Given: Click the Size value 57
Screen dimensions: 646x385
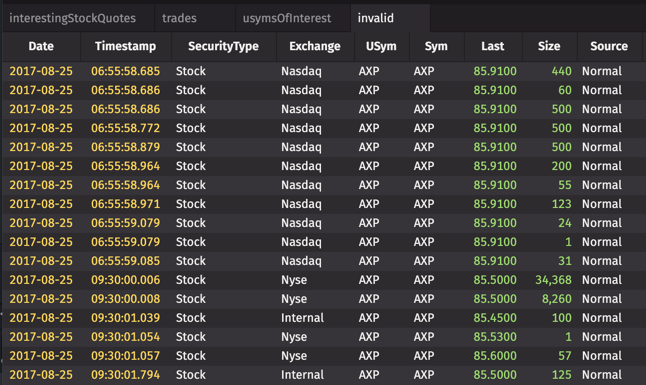Looking at the screenshot, I should (x=564, y=356).
